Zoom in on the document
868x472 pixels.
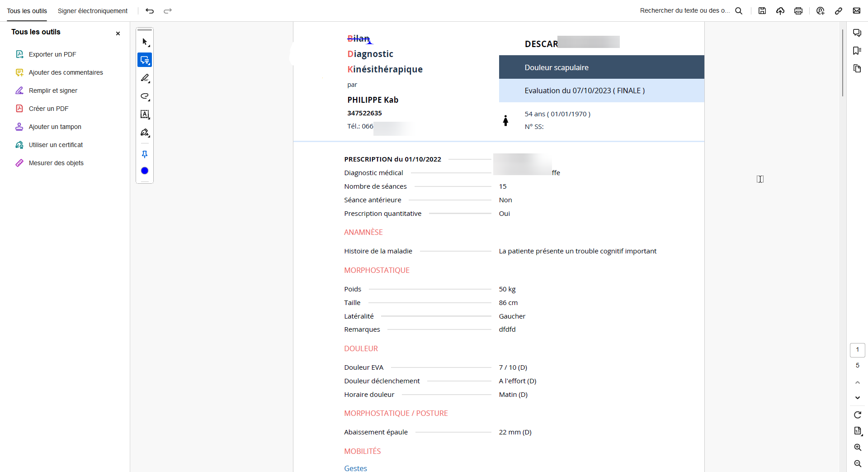tap(858, 448)
